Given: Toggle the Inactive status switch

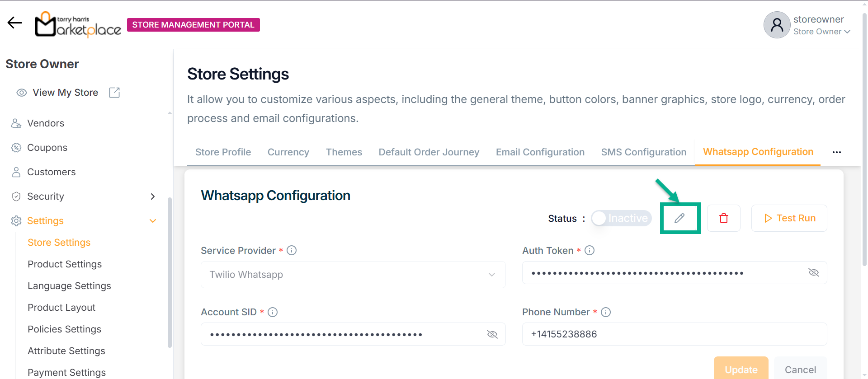Looking at the screenshot, I should [621, 218].
